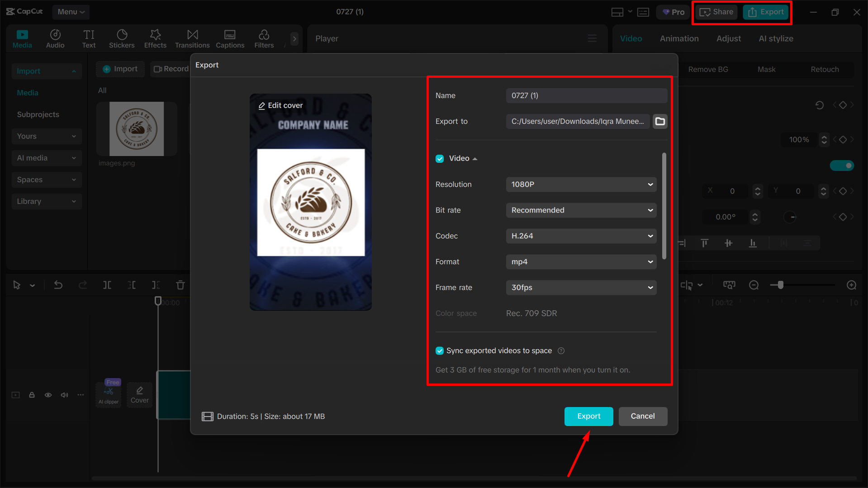Click the Edit cover pencil icon
This screenshot has height=488, width=868.
[261, 106]
